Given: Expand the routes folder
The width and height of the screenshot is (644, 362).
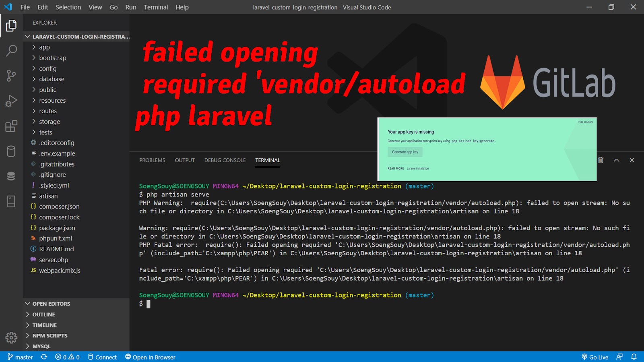Looking at the screenshot, I should point(76,111).
